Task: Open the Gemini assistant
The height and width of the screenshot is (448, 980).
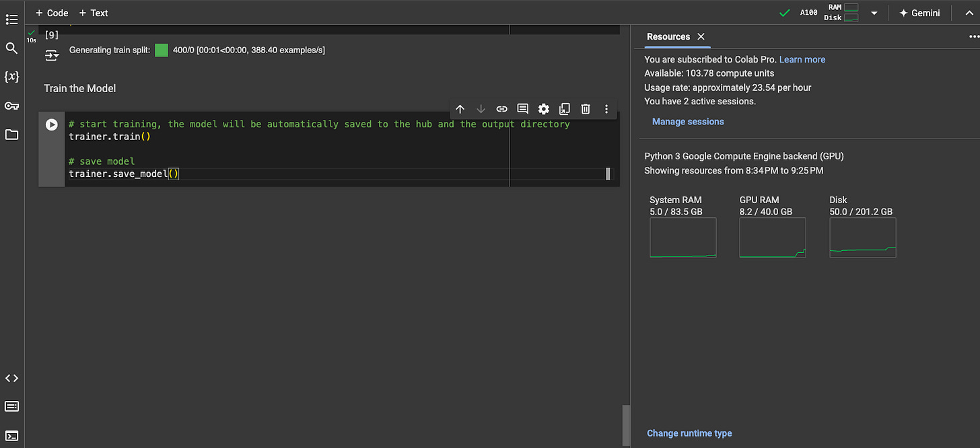Action: click(x=919, y=13)
